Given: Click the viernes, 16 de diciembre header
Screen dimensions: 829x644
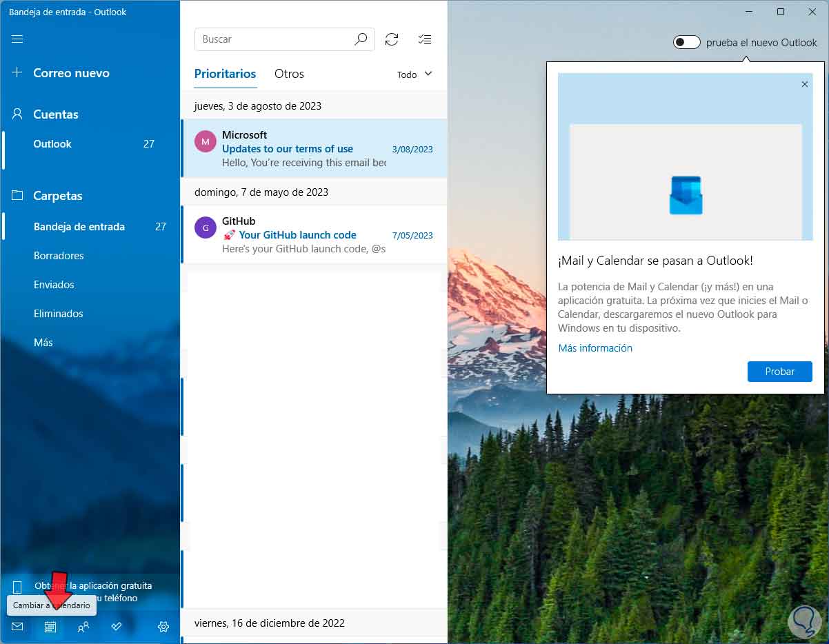Looking at the screenshot, I should 270,623.
